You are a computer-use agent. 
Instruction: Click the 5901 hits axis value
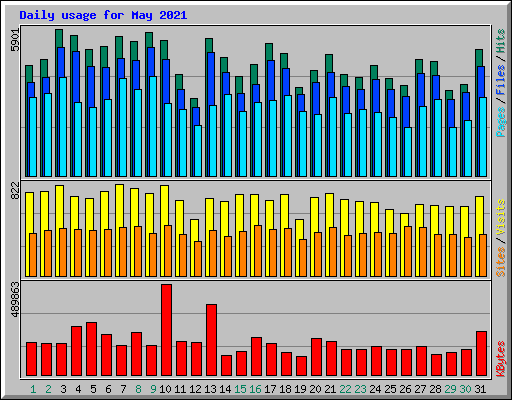point(15,40)
